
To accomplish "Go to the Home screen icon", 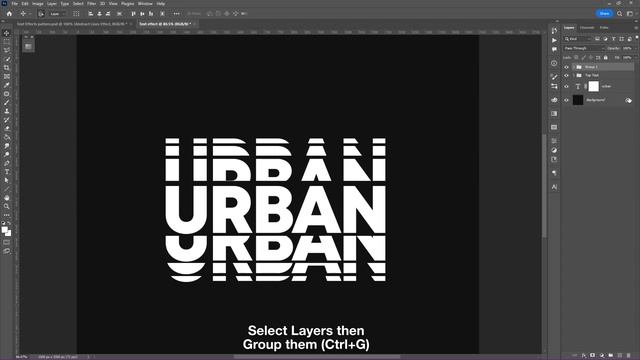I will [x=9, y=13].
